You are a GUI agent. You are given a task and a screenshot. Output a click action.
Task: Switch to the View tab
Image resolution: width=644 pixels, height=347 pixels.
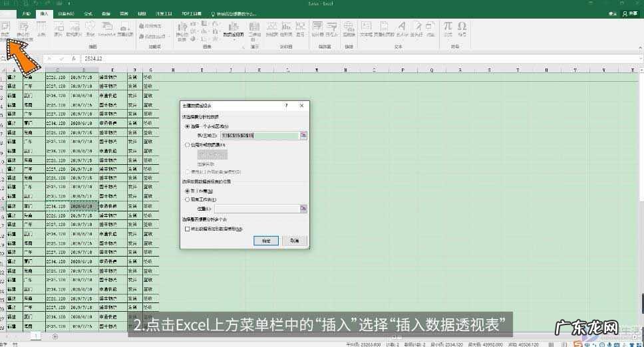(x=142, y=13)
